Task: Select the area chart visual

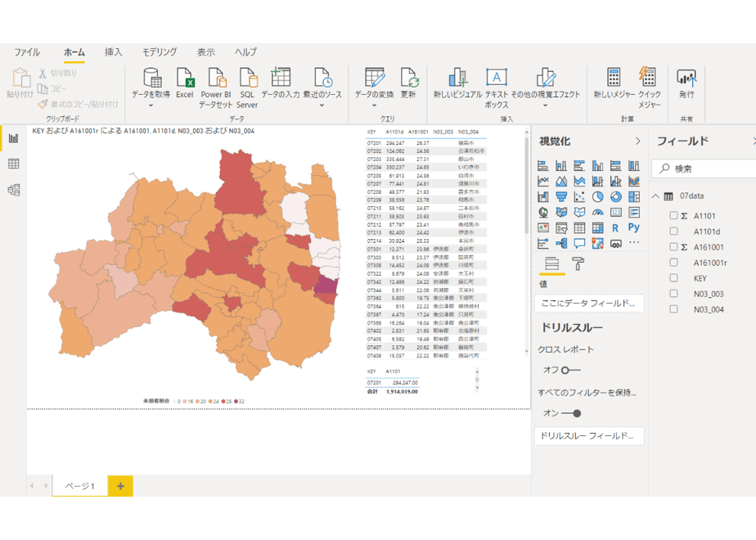Action: coord(561,182)
